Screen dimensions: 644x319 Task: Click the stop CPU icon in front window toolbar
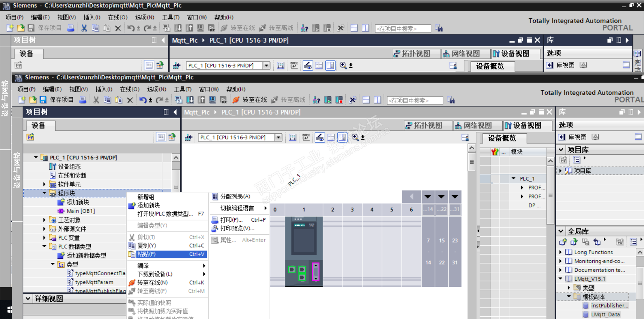coord(339,100)
